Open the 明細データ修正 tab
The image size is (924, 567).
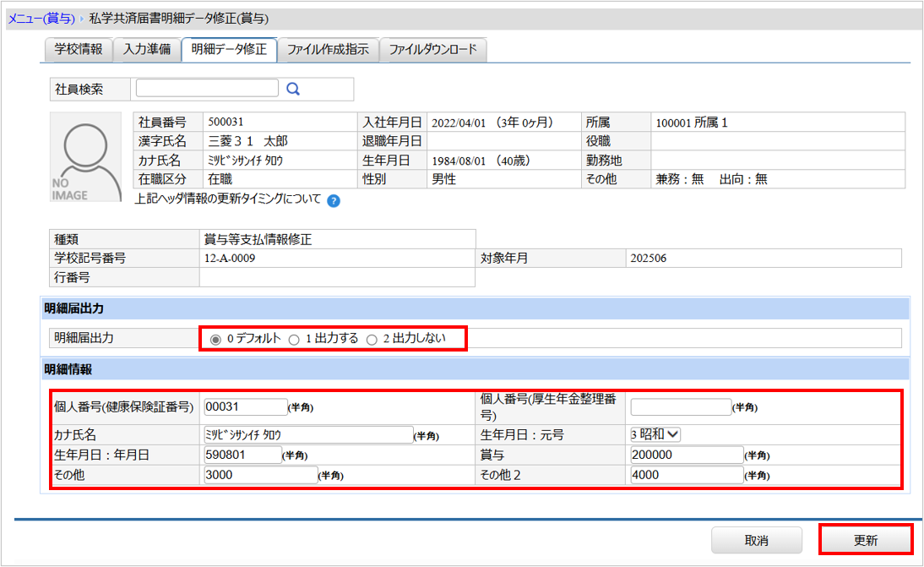click(229, 49)
